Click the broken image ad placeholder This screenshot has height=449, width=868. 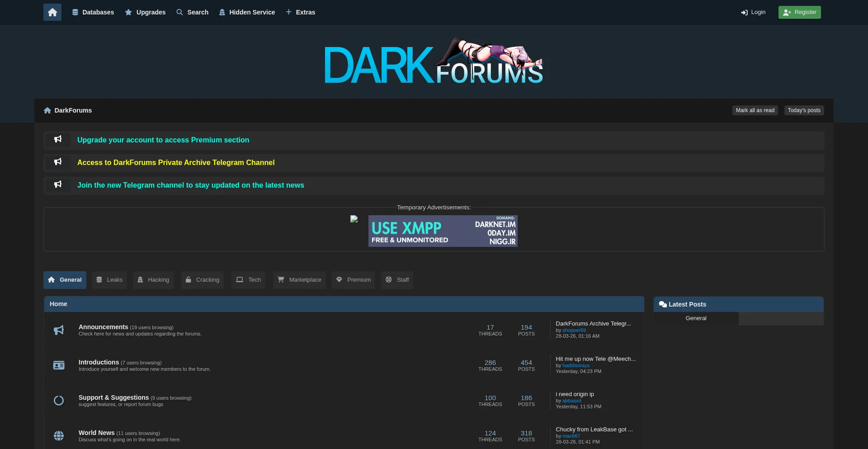click(x=354, y=219)
